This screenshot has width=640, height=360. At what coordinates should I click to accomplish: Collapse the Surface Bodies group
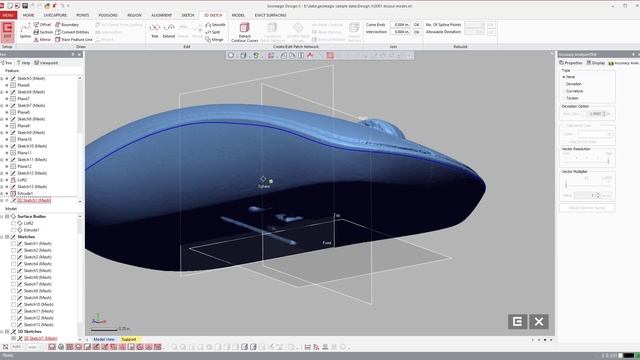click(x=2, y=216)
